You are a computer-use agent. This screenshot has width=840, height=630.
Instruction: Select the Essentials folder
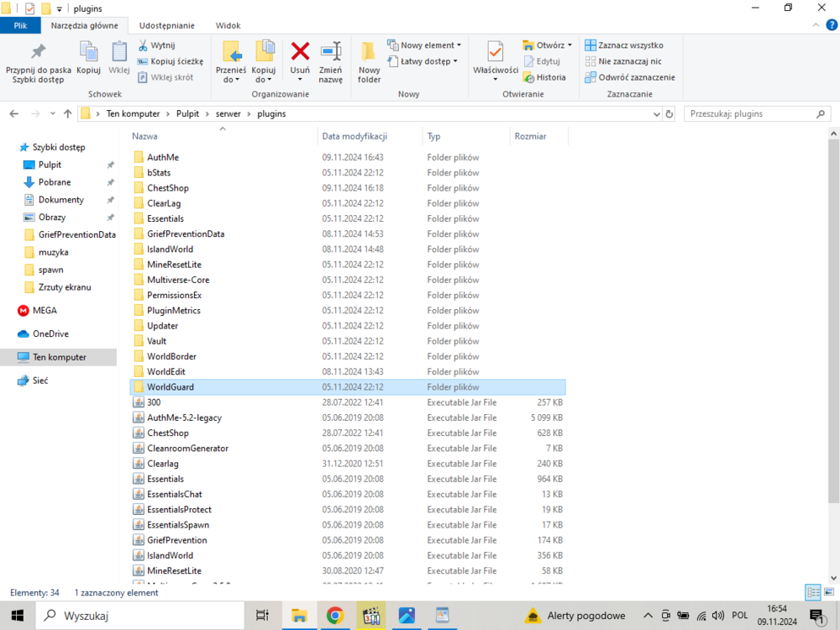[165, 218]
